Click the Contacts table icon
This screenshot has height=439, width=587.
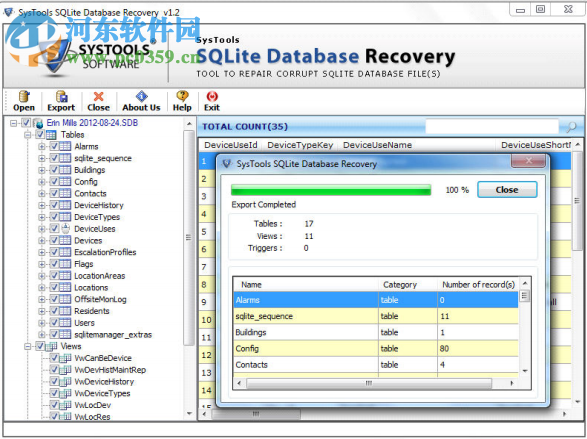[65, 193]
